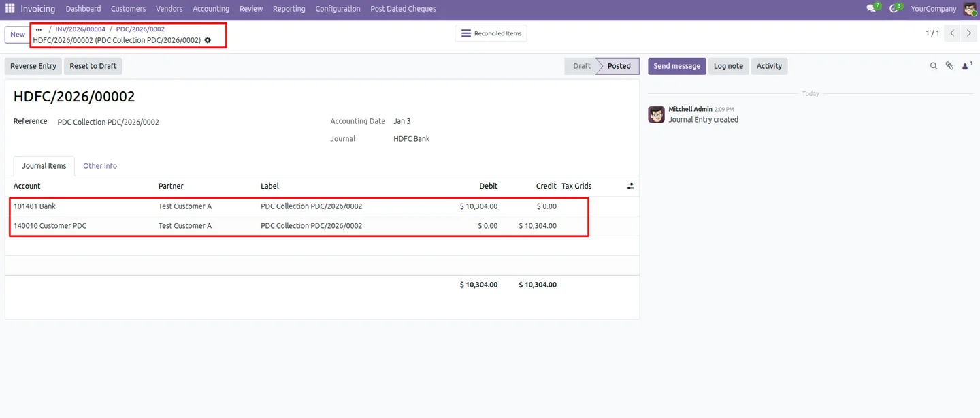Open the Dashboard menu
Viewport: 980px width, 418px height.
click(83, 9)
